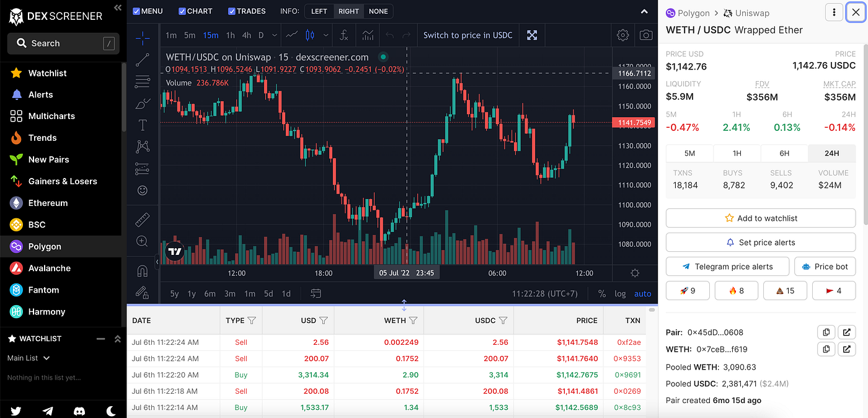Filter trades by USD column
Viewport: 868px width, 418px height.
coord(323,321)
